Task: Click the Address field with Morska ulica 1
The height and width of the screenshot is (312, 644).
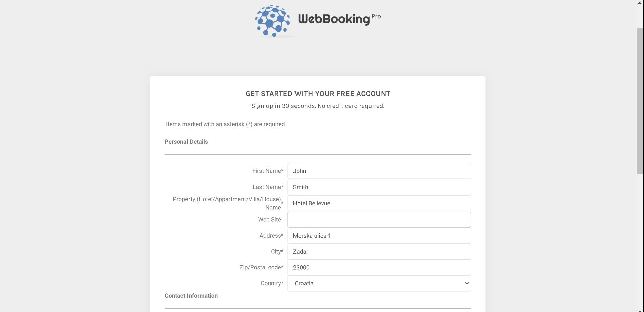Action: [x=379, y=236]
